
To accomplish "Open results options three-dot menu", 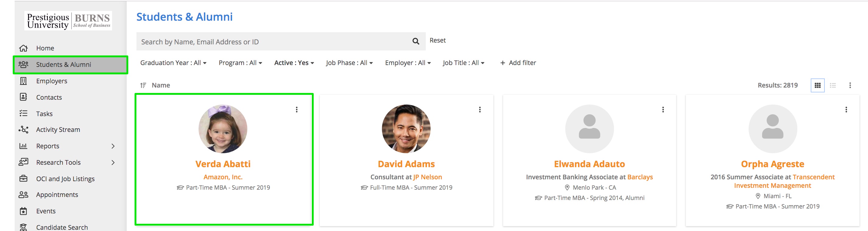I will pos(850,85).
